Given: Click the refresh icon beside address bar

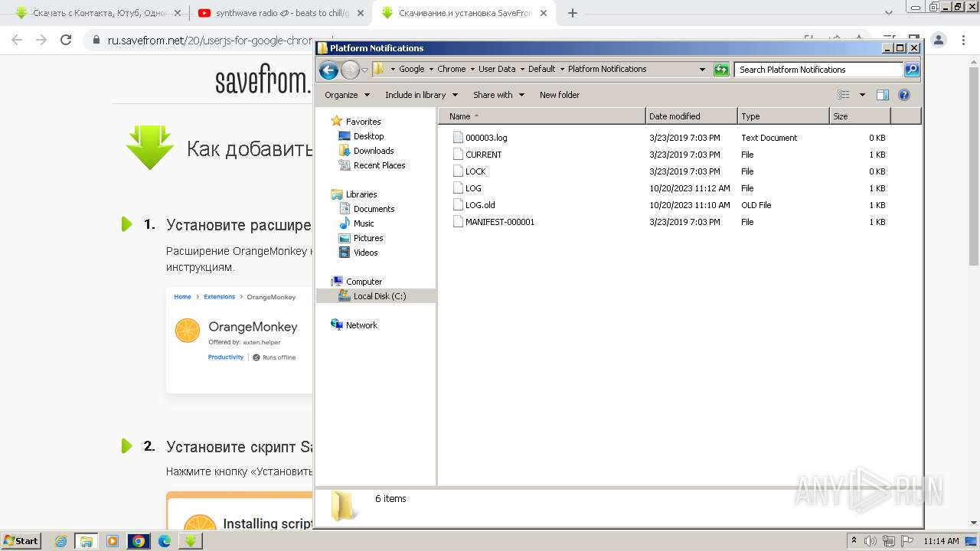Looking at the screenshot, I should pos(721,70).
